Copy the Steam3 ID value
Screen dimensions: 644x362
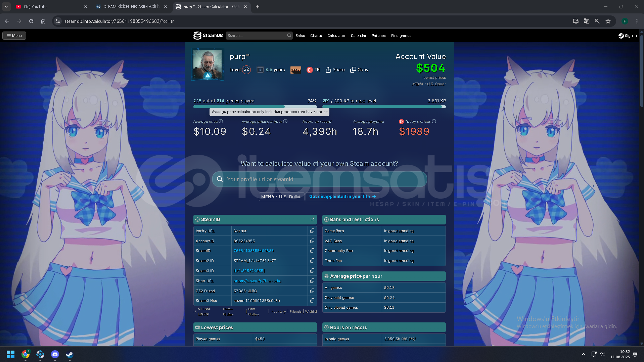click(312, 271)
